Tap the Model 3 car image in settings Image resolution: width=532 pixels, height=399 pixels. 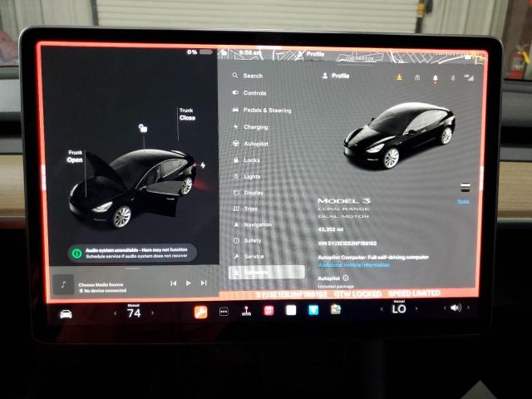[399, 135]
